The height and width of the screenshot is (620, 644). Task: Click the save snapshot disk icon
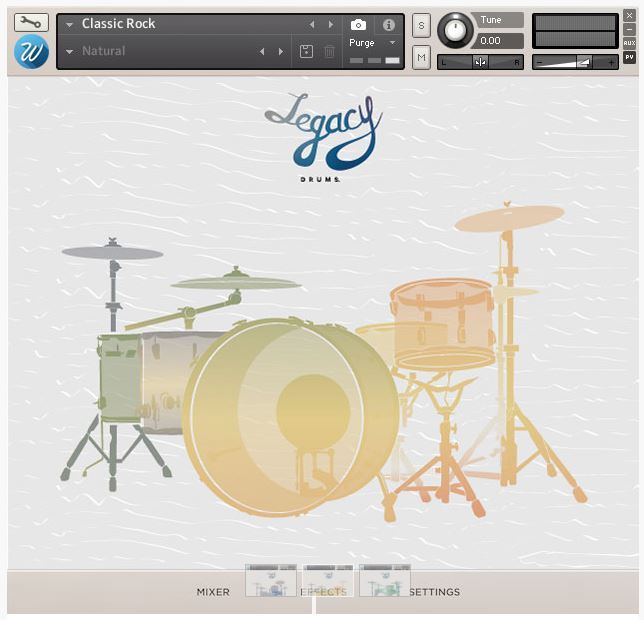(306, 51)
